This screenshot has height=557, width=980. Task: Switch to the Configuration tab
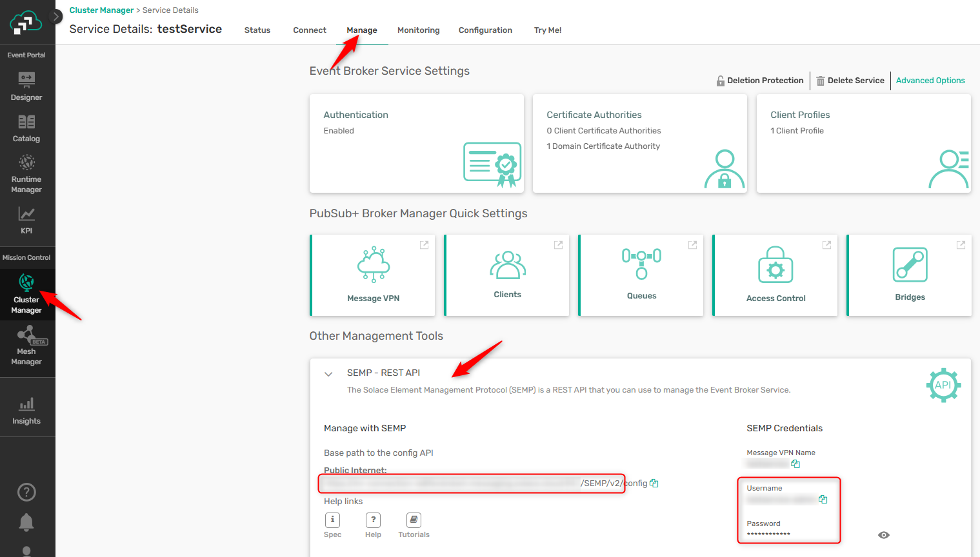(x=485, y=30)
